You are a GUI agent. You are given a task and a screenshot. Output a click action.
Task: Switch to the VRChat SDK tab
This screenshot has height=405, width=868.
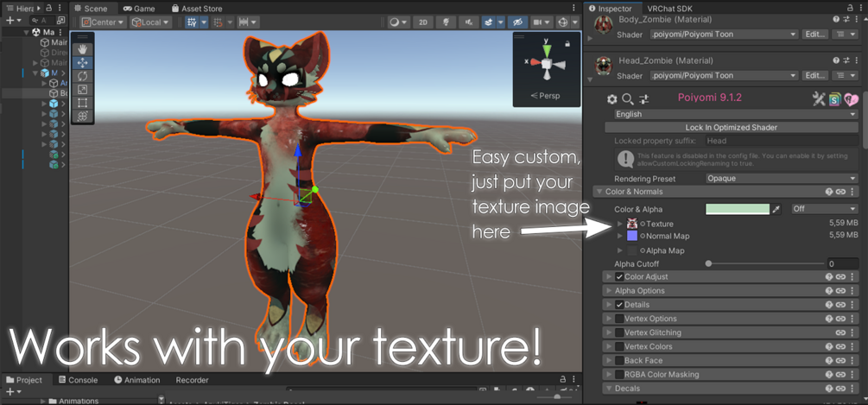tap(670, 9)
